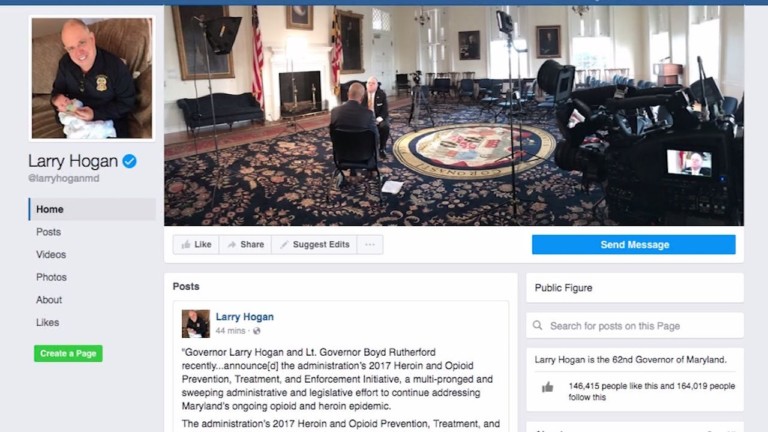Viewport: 768px width, 432px height.
Task: Click the blue verified badge beside Larry Hogan
Action: tap(130, 161)
